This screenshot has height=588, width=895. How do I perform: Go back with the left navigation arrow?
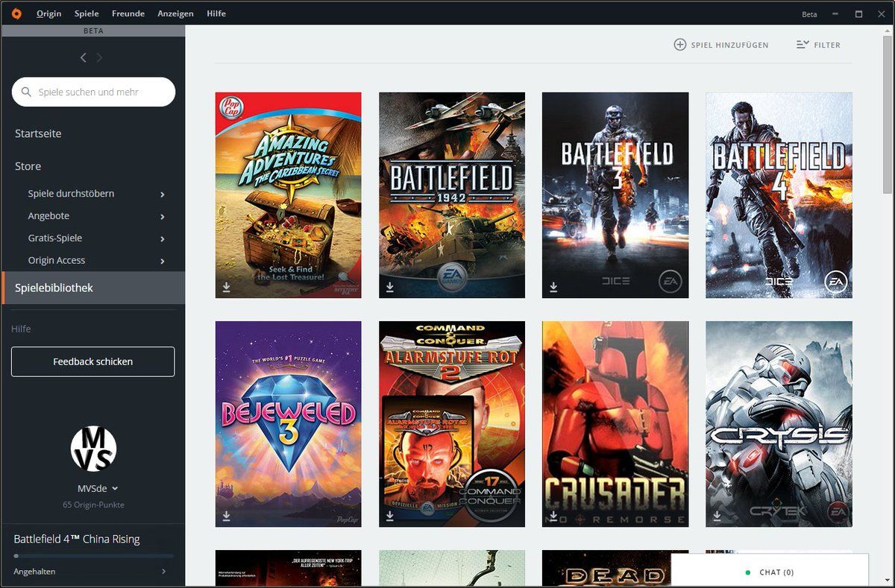83,57
